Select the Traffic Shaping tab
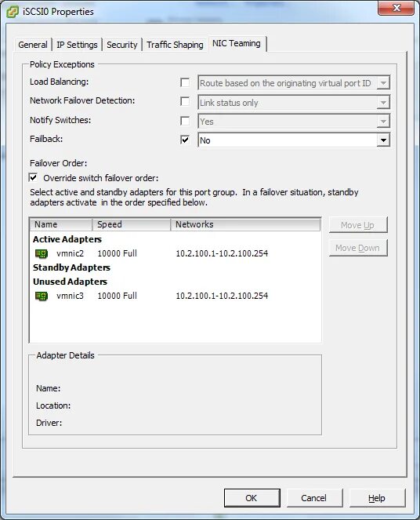Image resolution: width=420 pixels, height=520 pixels. pyautogui.click(x=175, y=45)
